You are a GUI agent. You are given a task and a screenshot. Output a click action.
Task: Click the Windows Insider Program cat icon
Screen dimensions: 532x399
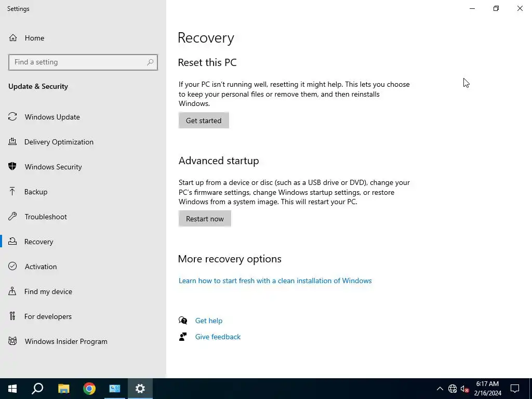click(x=12, y=341)
